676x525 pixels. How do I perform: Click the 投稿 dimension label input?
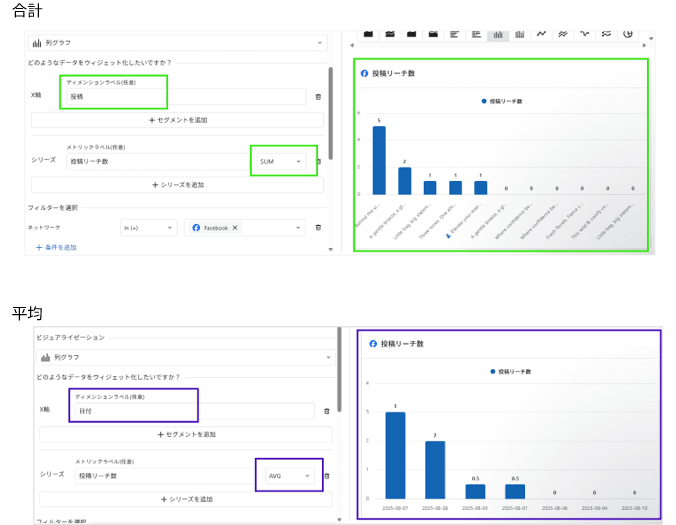click(x=186, y=97)
